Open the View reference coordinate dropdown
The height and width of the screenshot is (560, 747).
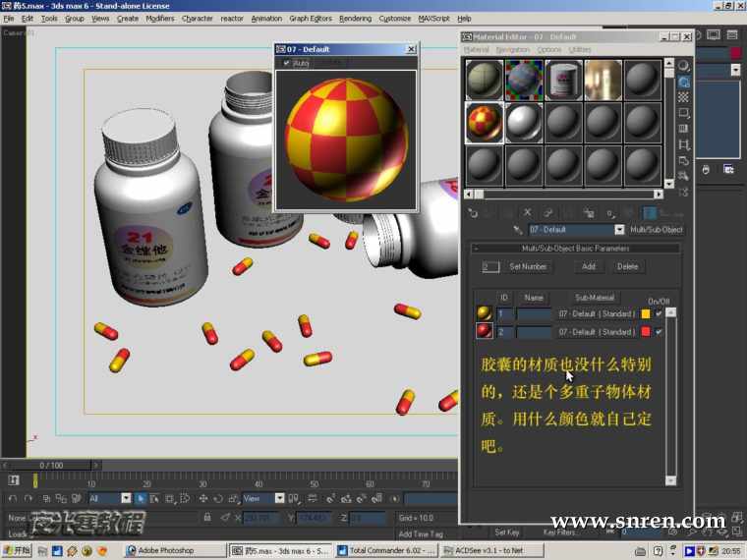coord(279,499)
